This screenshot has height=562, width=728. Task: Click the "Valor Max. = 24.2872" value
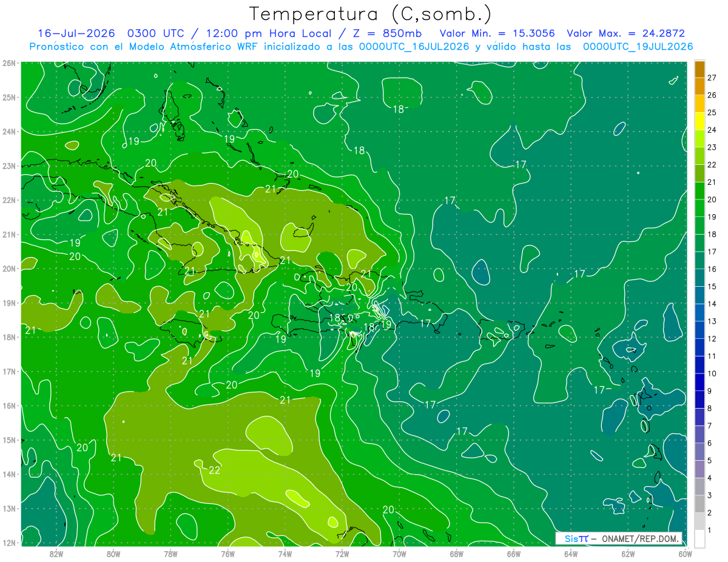pos(625,33)
